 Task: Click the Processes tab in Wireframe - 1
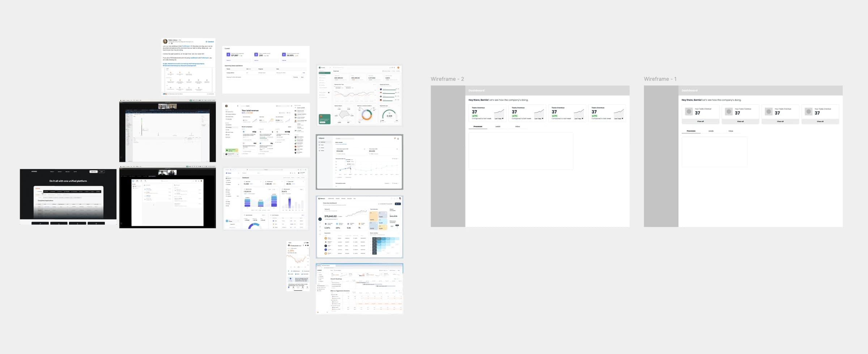[x=691, y=131]
